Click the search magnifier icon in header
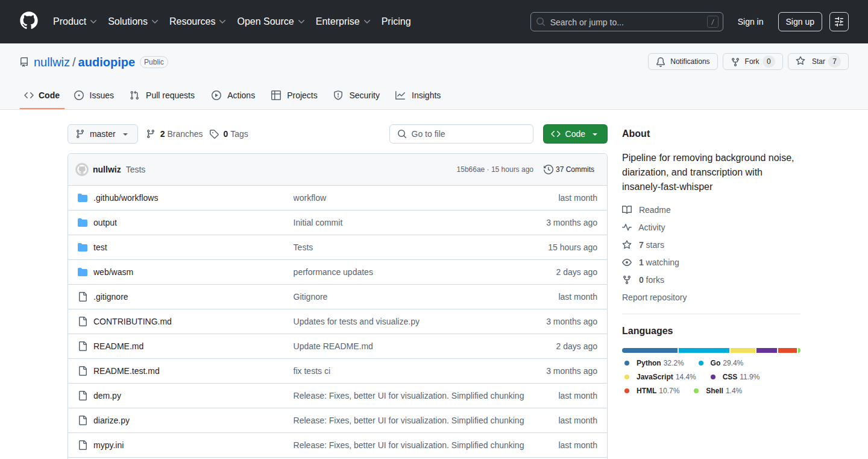This screenshot has width=868, height=459. (541, 22)
